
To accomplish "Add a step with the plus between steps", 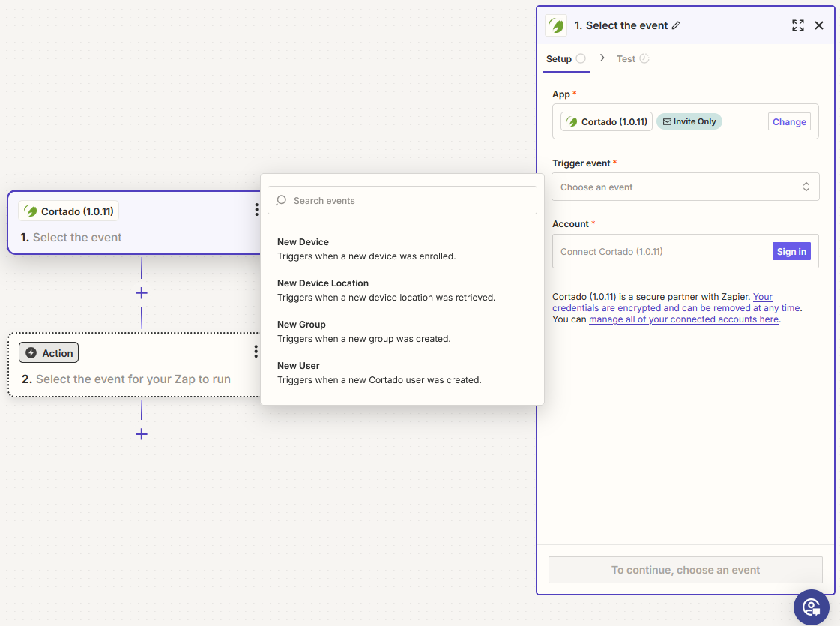I will click(142, 293).
